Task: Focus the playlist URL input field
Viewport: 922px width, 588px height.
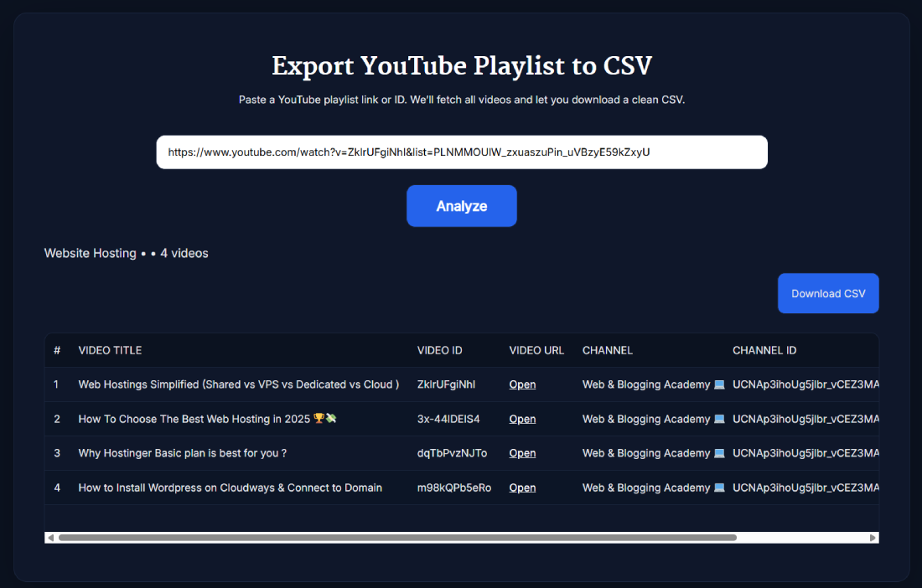Action: click(x=462, y=152)
